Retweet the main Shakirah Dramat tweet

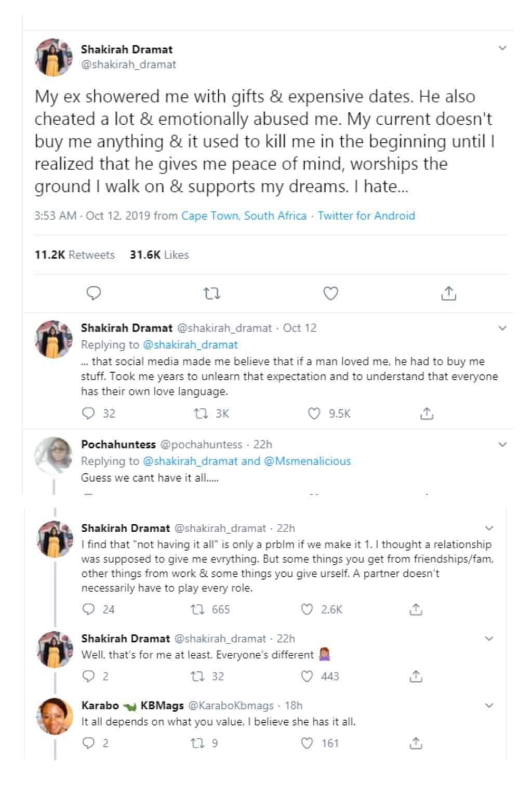click(211, 294)
